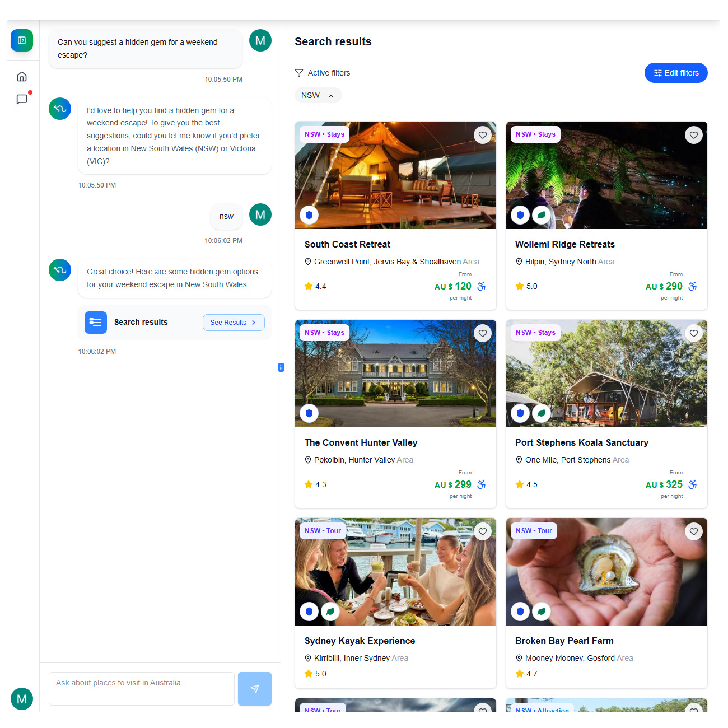This screenshot has width=728, height=728.
Task: Click the panel resize handle between chat and results
Action: pyautogui.click(x=281, y=367)
